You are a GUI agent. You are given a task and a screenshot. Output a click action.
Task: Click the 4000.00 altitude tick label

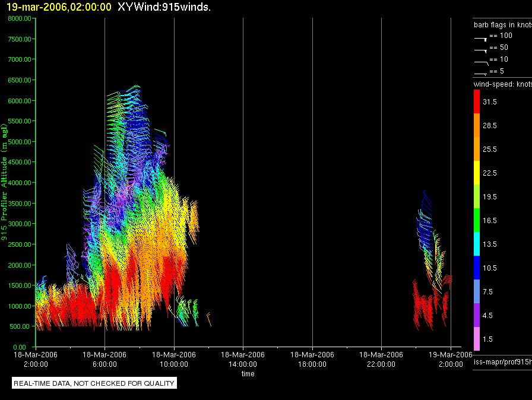pos(20,183)
